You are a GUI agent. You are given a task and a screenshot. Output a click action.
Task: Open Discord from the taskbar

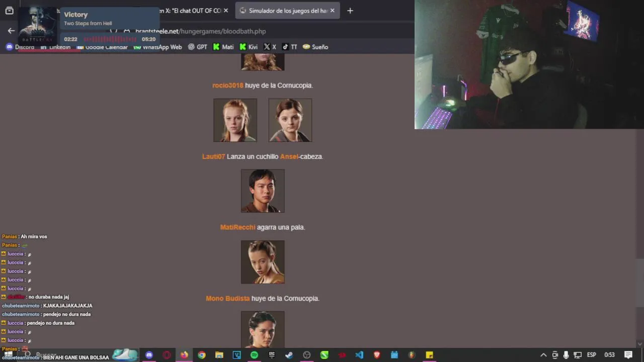[x=149, y=355]
